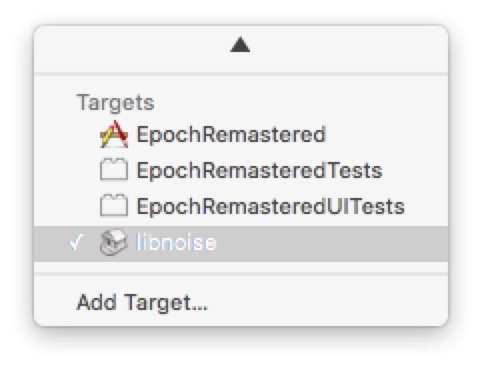Pick the EpochRemasteredUITests target label
The image size is (482, 368).
271,206
